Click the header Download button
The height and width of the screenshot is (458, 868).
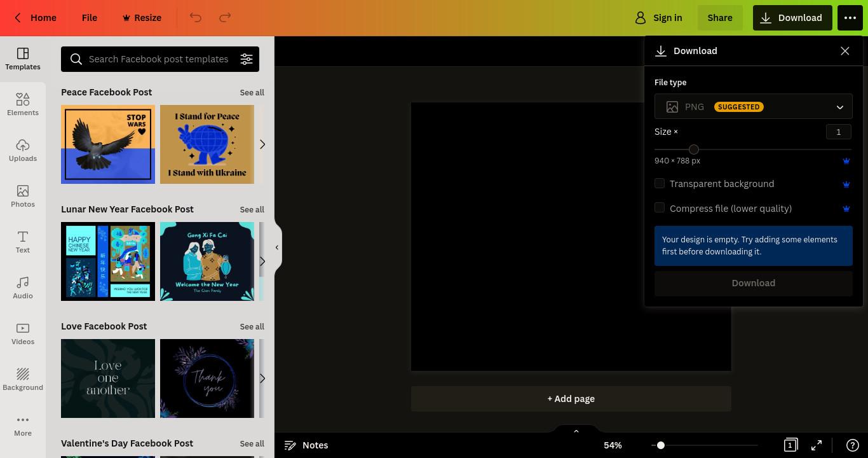pos(792,18)
